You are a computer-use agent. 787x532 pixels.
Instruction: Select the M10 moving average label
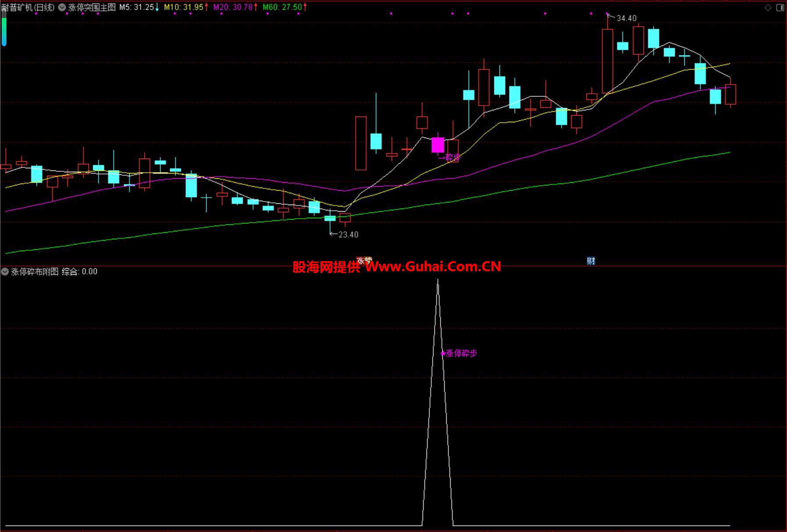click(184, 7)
